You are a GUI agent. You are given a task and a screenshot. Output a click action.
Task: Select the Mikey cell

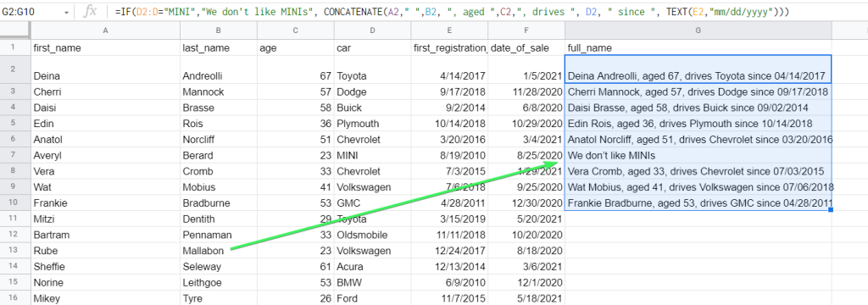(x=106, y=298)
